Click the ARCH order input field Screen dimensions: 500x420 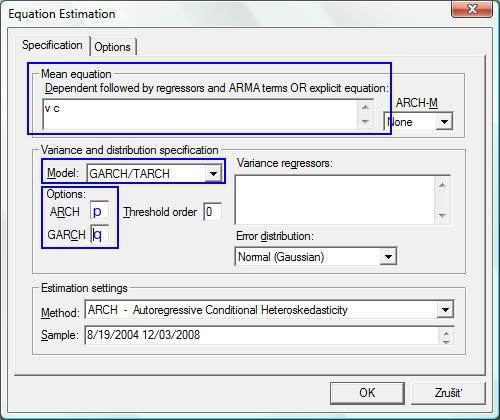[x=99, y=211]
